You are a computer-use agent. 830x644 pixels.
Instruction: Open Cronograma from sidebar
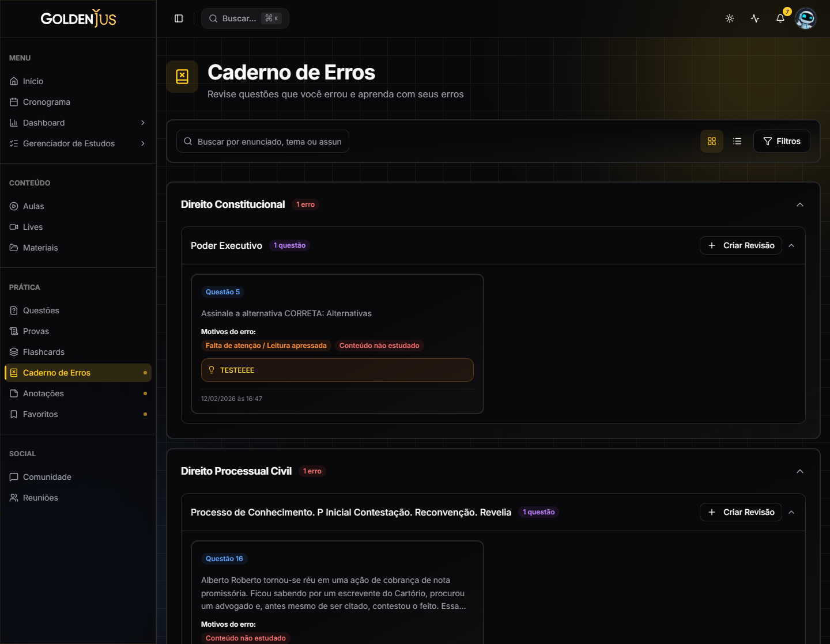pos(78,102)
